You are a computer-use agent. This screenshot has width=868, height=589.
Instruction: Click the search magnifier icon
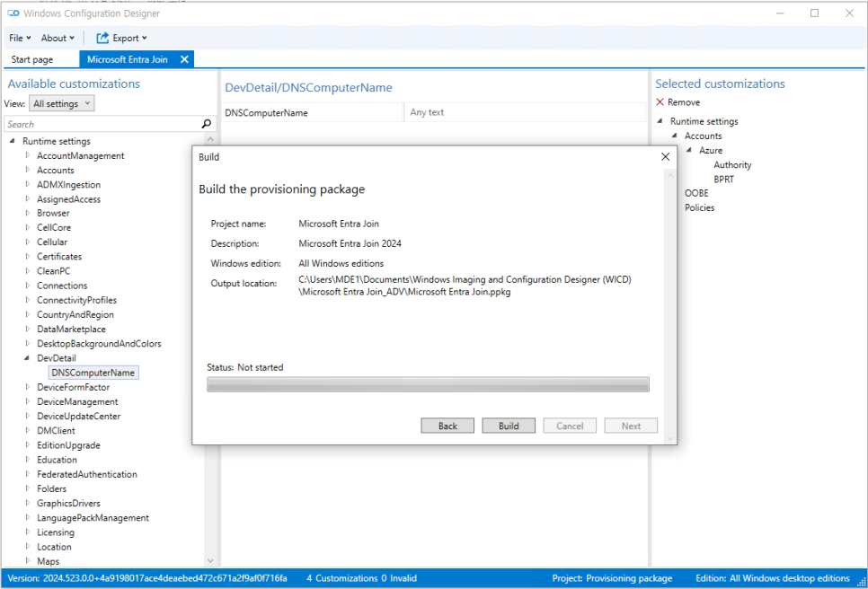click(207, 124)
